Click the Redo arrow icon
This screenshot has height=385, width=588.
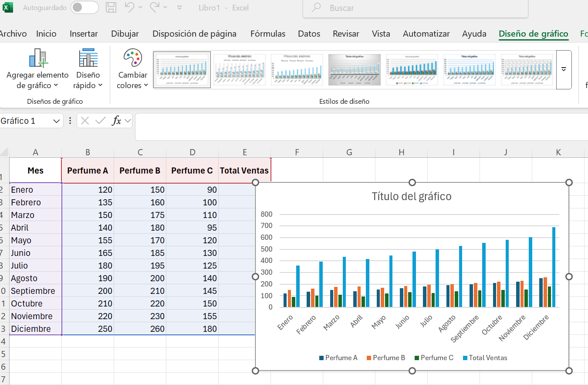click(155, 7)
